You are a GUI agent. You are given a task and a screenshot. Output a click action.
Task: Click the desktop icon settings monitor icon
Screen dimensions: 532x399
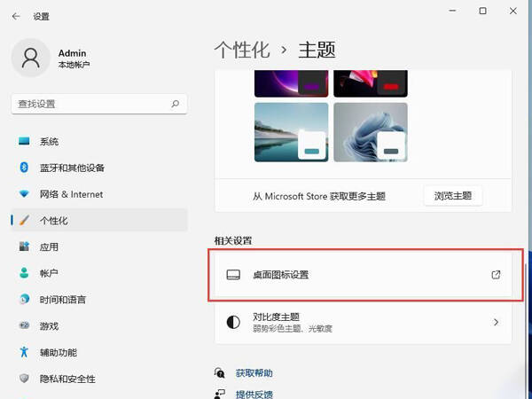point(233,275)
